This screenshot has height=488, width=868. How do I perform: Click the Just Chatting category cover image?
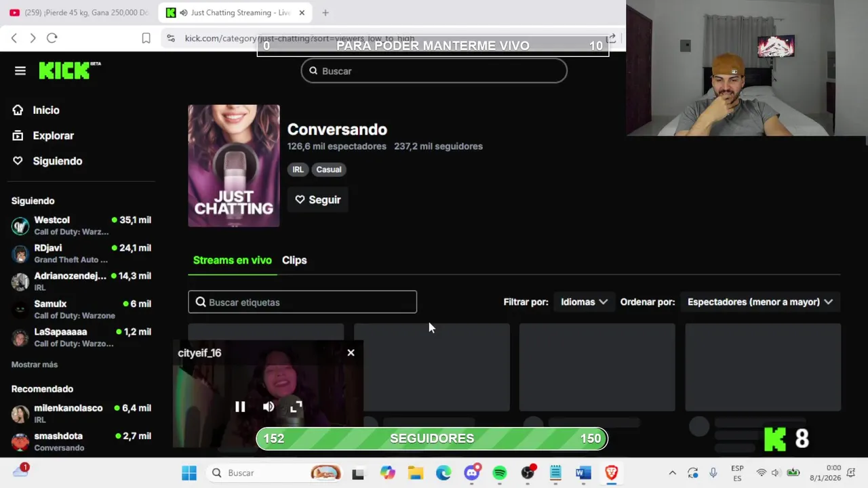[233, 165]
